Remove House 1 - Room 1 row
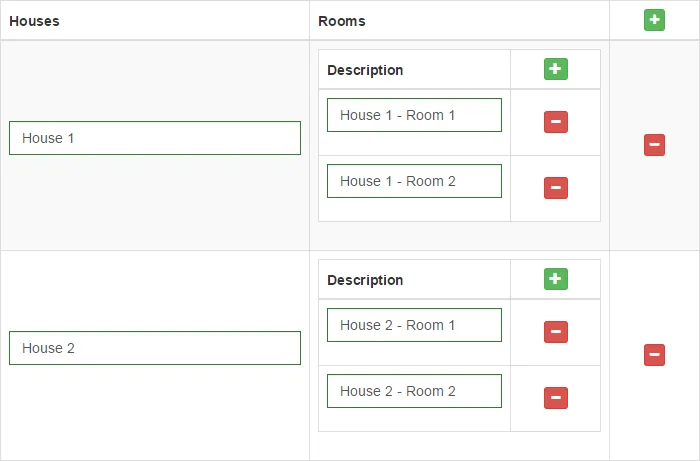The image size is (700, 461). (x=555, y=122)
